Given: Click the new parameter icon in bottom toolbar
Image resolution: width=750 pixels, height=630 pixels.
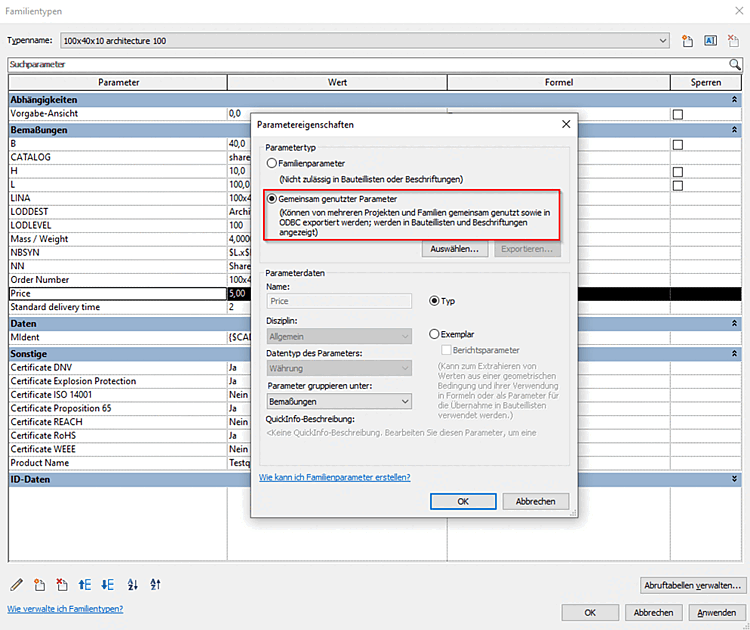Looking at the screenshot, I should 39,585.
